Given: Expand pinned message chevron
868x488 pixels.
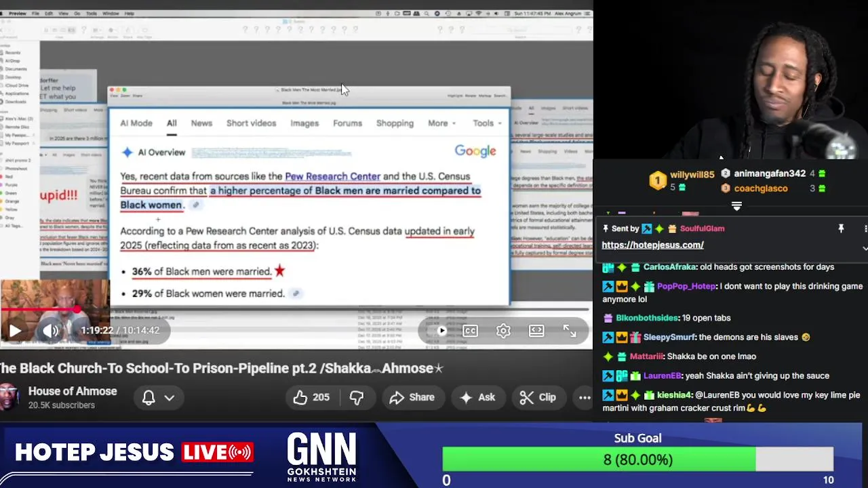Looking at the screenshot, I should (x=865, y=249).
